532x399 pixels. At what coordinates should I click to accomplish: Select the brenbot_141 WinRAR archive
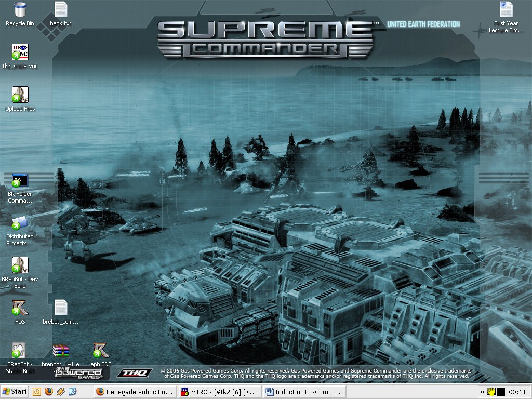61,351
